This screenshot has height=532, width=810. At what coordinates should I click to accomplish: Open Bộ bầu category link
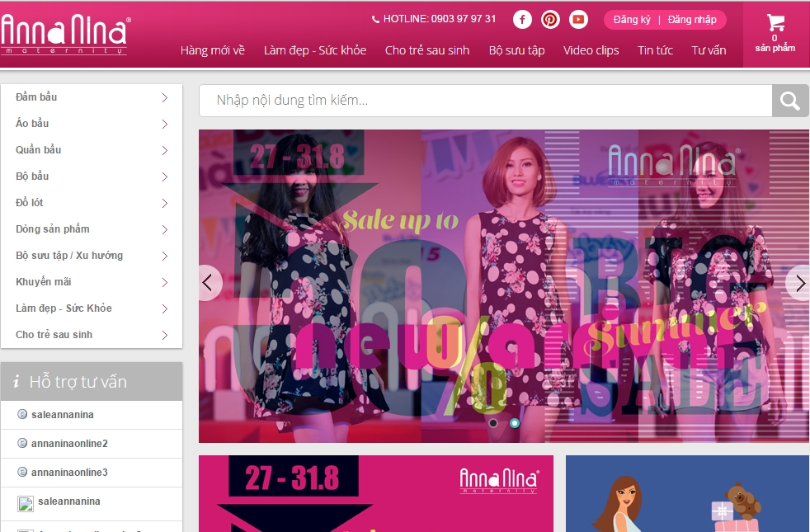click(x=32, y=176)
